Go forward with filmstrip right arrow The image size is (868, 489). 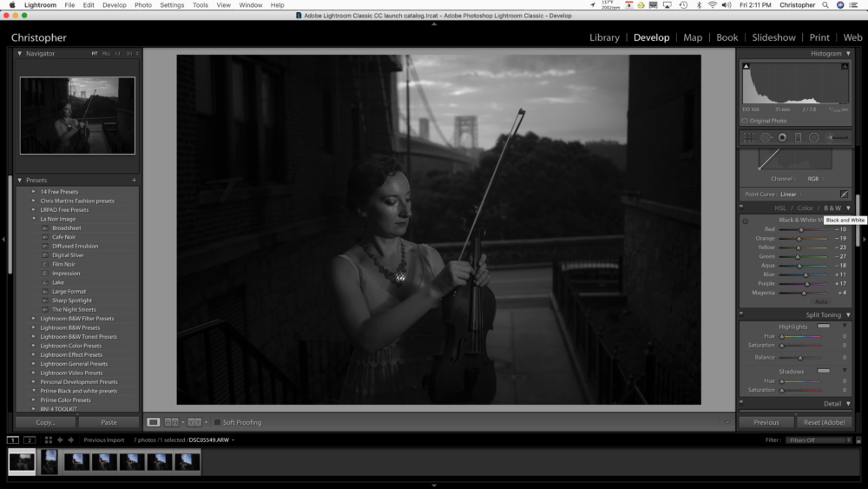click(71, 440)
